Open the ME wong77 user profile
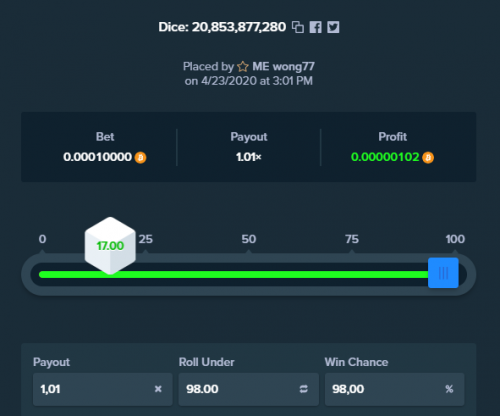Image resolution: width=500 pixels, height=416 pixels. [x=283, y=67]
